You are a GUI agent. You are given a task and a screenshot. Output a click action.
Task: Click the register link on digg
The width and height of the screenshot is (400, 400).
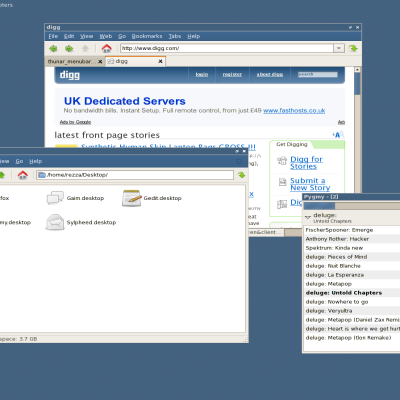[x=232, y=74]
